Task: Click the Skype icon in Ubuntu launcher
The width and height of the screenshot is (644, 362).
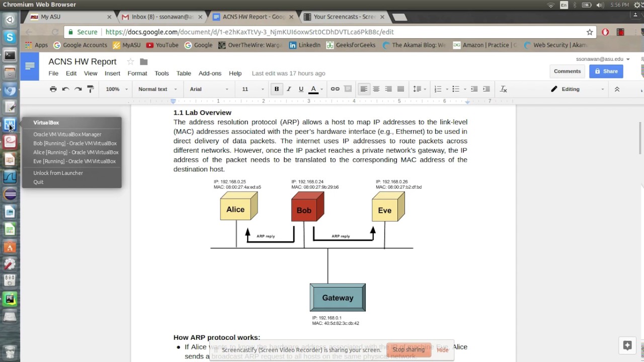Action: [10, 37]
